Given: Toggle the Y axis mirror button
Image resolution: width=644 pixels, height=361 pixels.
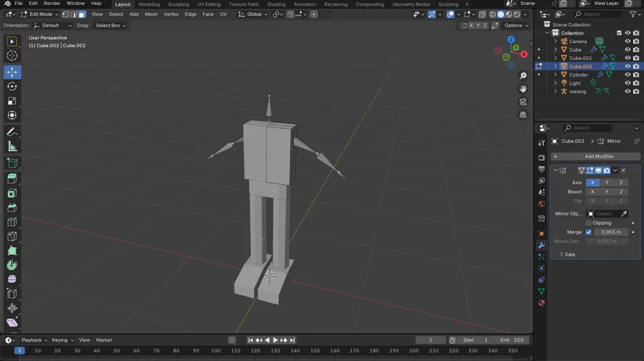Looking at the screenshot, I should [x=607, y=183].
